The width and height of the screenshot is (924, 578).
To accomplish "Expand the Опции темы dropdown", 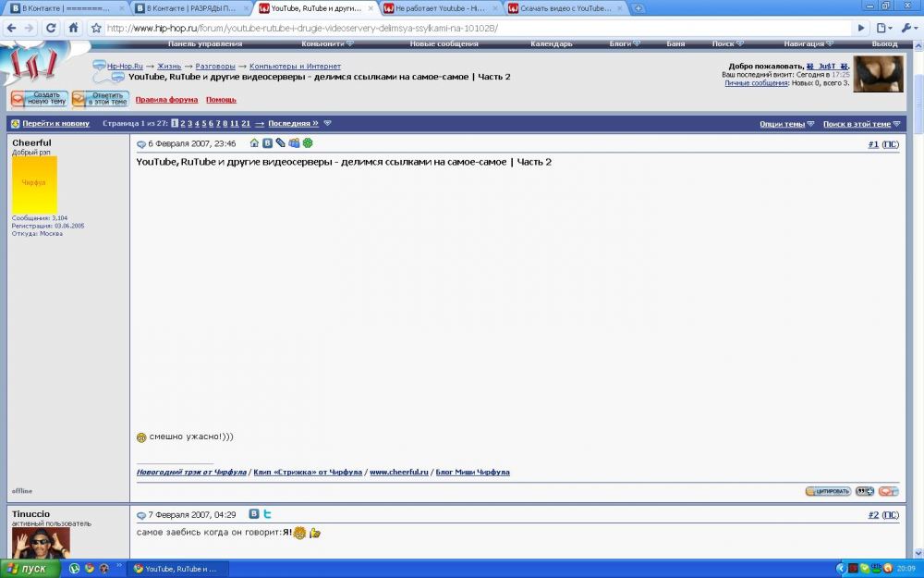I will pyautogui.click(x=786, y=124).
